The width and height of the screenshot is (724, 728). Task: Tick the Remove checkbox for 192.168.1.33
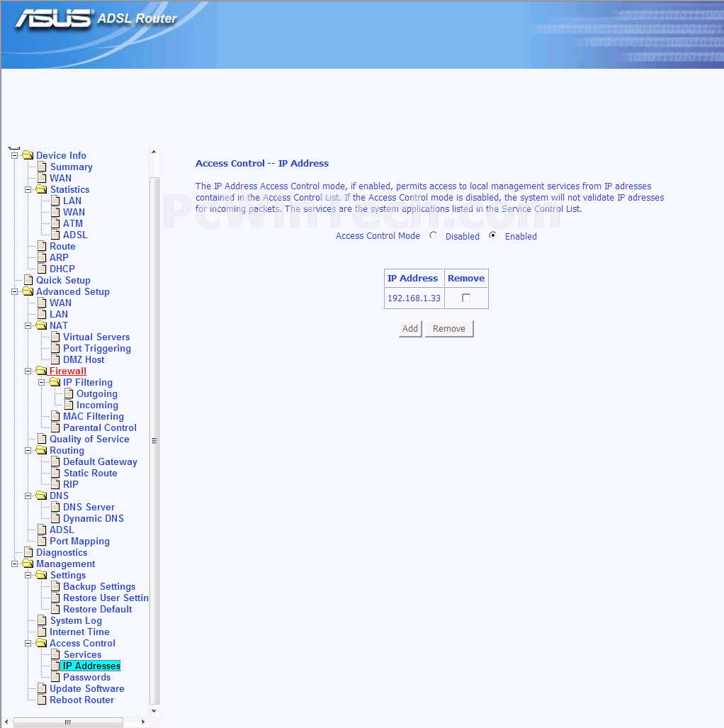pyautogui.click(x=466, y=298)
